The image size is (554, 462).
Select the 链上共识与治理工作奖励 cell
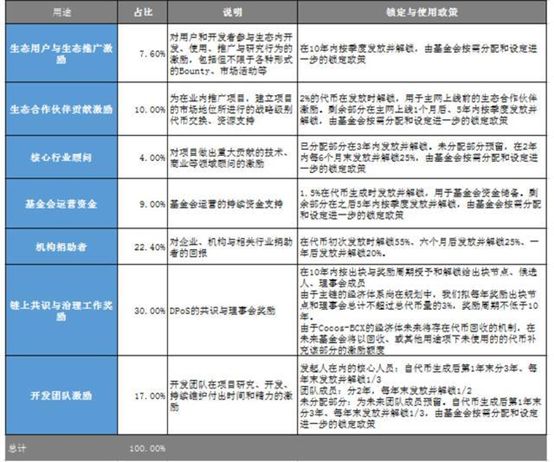(61, 310)
